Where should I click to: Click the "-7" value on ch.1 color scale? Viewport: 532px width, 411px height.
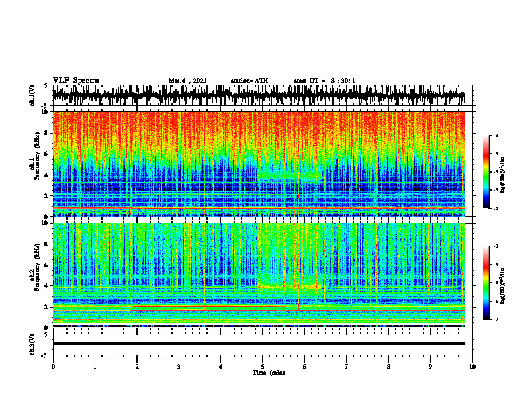[496, 208]
